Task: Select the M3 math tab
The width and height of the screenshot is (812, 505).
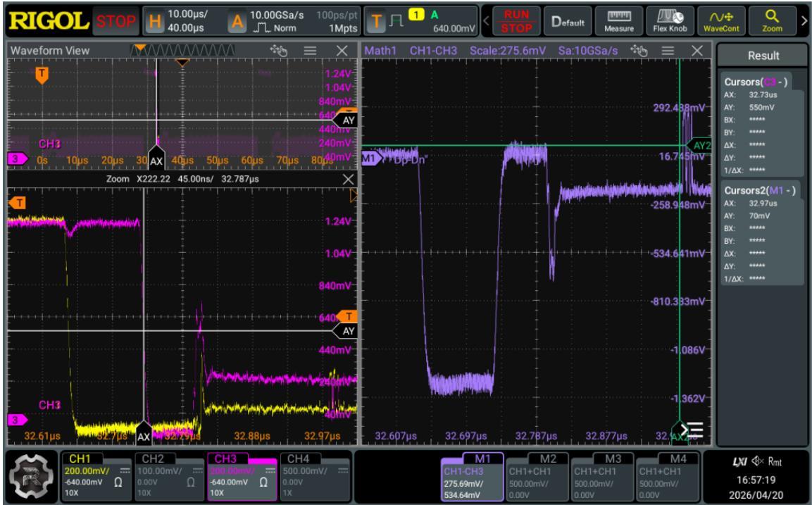Action: point(602,477)
